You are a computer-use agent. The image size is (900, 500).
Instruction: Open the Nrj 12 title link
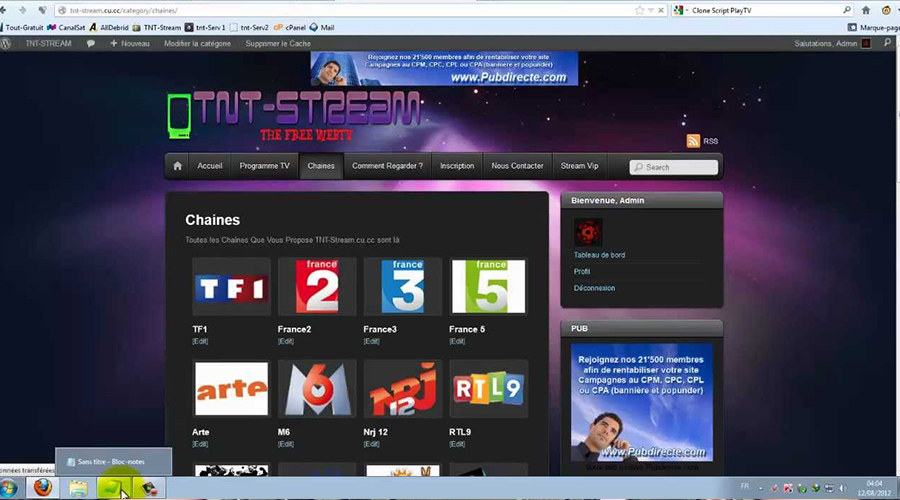[375, 432]
